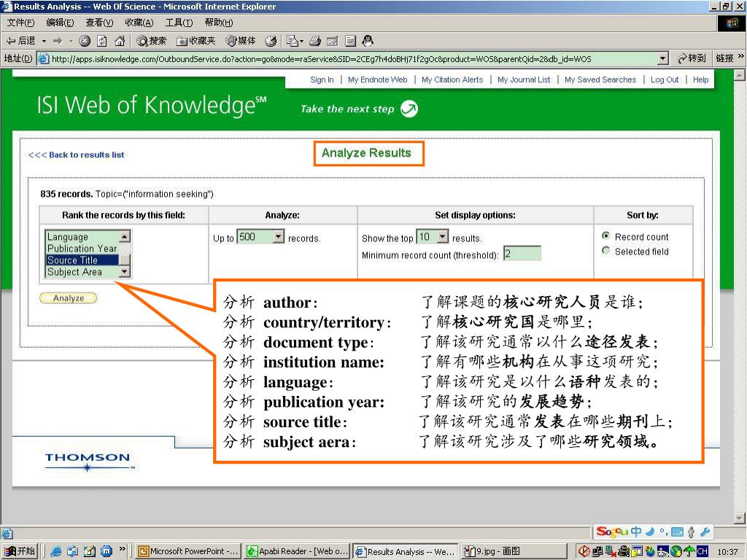
Task: Open the Start (开始) button
Action: click(20, 551)
